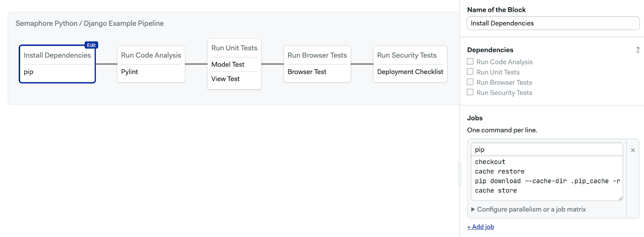The width and height of the screenshot is (644, 237).
Task: Click the pip job name field
Action: [x=547, y=149]
